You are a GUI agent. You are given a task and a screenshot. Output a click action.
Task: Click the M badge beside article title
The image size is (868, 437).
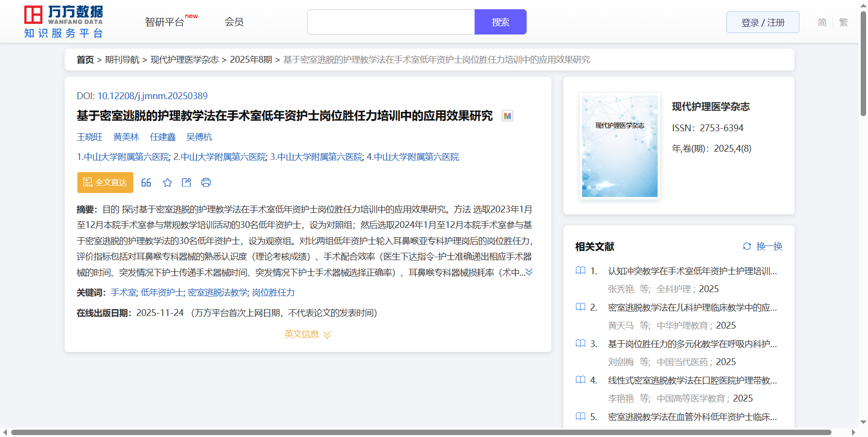tap(507, 116)
